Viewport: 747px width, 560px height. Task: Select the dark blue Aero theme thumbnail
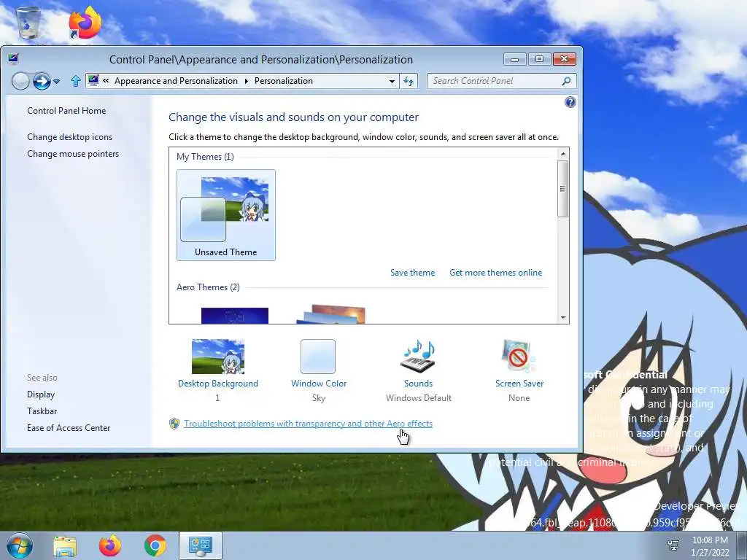tap(235, 316)
